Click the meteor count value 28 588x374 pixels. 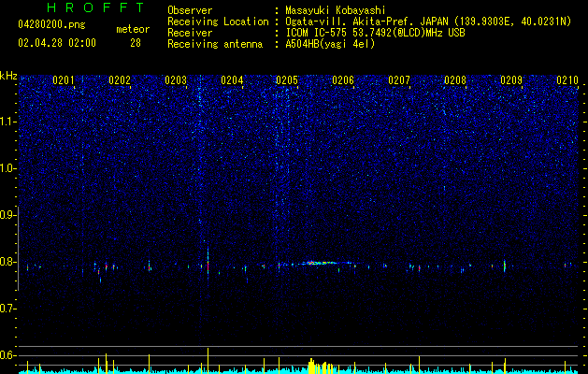136,43
